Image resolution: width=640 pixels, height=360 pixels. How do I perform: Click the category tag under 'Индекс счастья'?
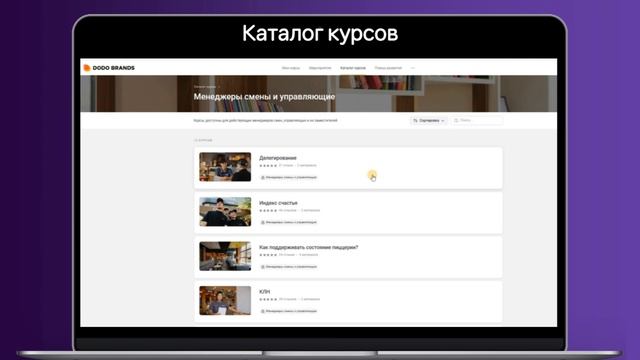point(289,222)
